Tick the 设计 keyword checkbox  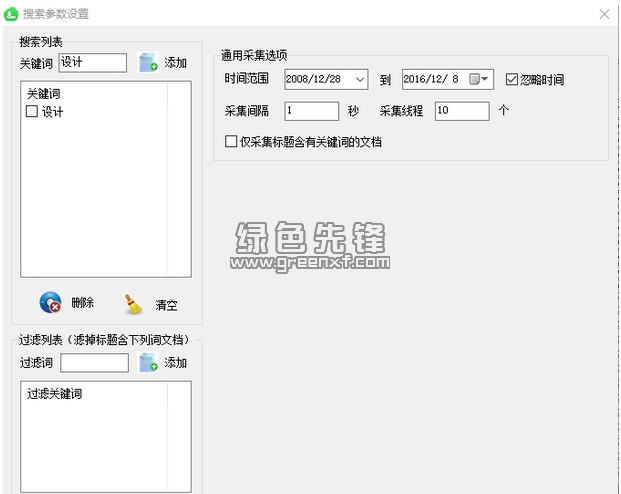[32, 111]
